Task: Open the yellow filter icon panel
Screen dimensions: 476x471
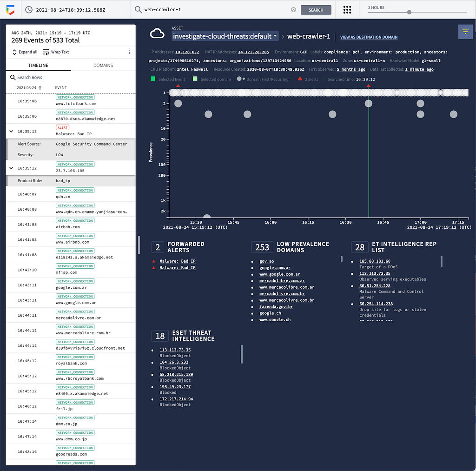Action: (465, 31)
